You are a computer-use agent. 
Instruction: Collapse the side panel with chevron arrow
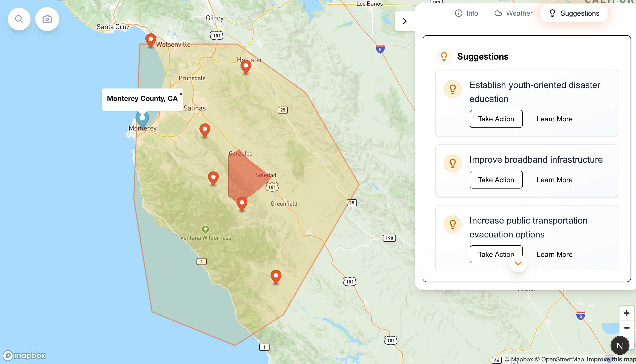point(405,21)
